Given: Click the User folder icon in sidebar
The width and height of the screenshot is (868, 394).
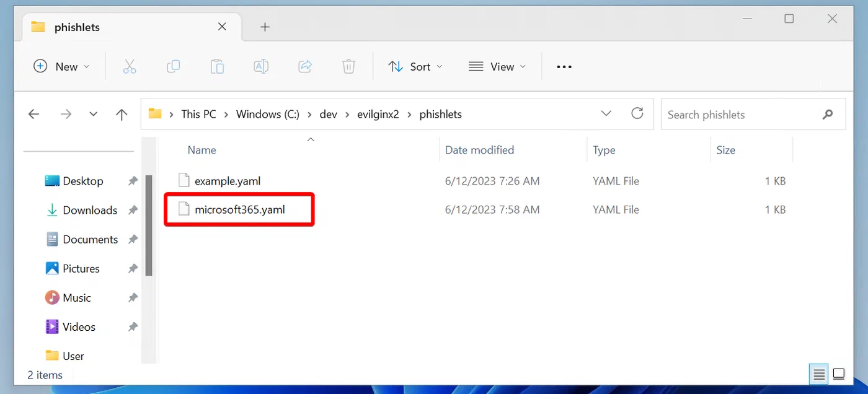Looking at the screenshot, I should 52,356.
